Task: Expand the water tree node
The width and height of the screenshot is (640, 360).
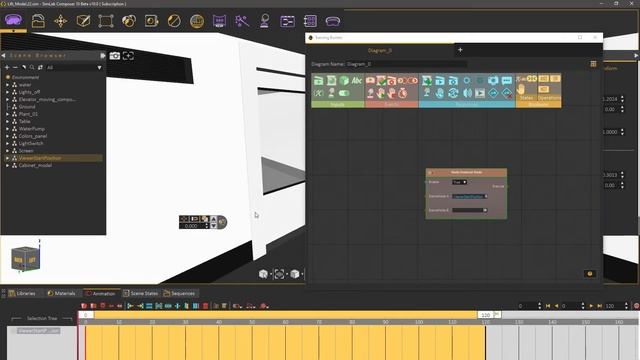Action: (7, 84)
